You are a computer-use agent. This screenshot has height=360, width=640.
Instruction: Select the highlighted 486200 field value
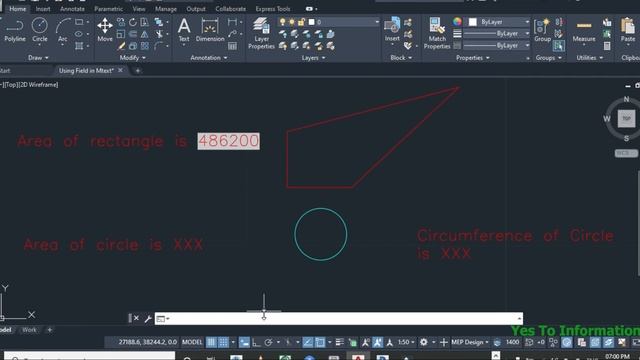coord(229,141)
